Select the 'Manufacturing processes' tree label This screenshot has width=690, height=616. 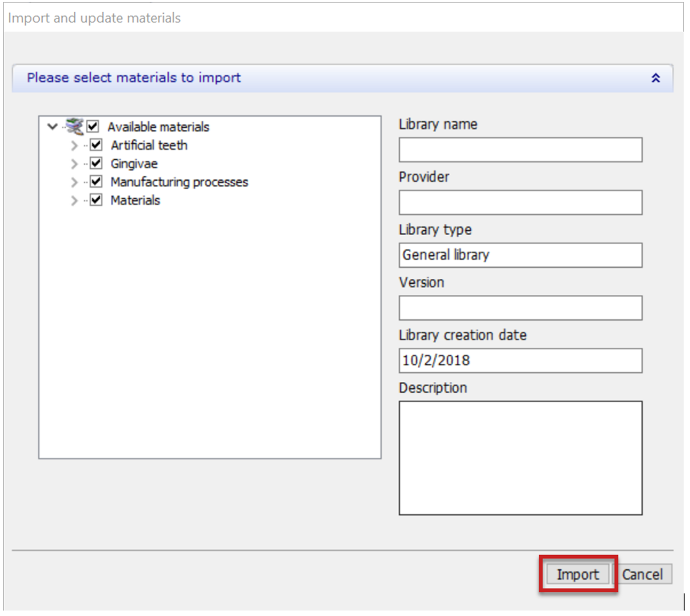pos(179,182)
